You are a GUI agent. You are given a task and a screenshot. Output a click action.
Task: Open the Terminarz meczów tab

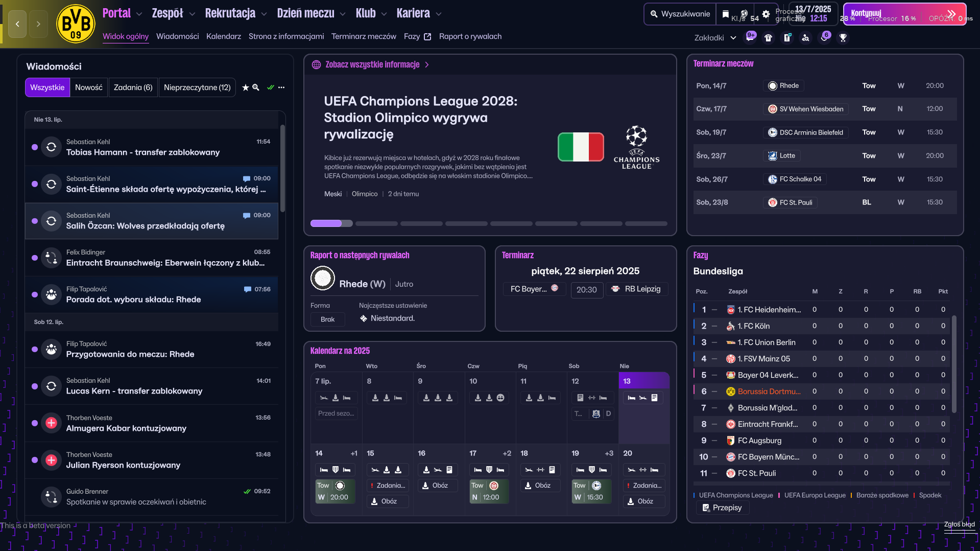[364, 36]
